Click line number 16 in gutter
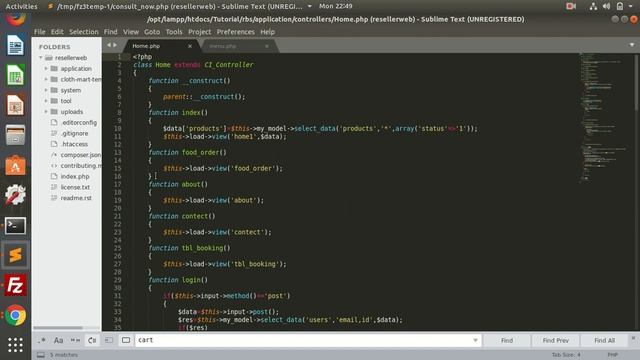The width and height of the screenshot is (640, 360). pos(118,176)
